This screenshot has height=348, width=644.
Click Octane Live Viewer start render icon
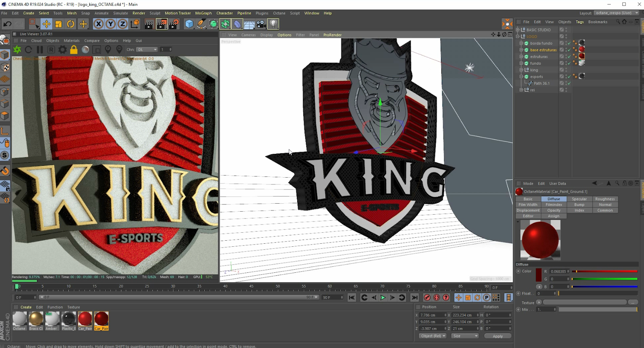[17, 50]
